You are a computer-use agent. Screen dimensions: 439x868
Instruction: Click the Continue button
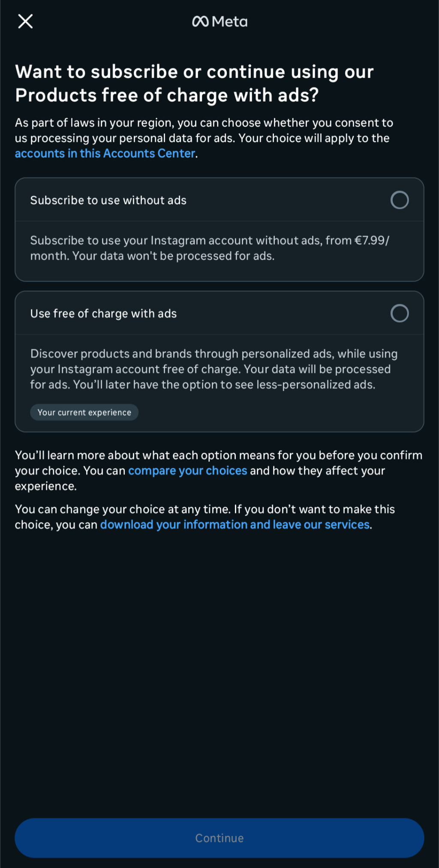pos(219,838)
